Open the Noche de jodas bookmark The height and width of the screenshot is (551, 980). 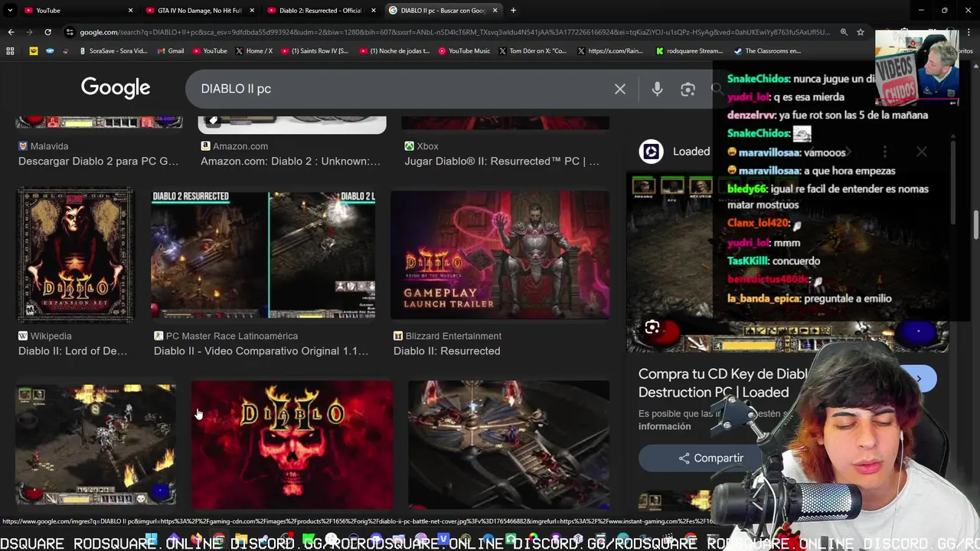394,51
